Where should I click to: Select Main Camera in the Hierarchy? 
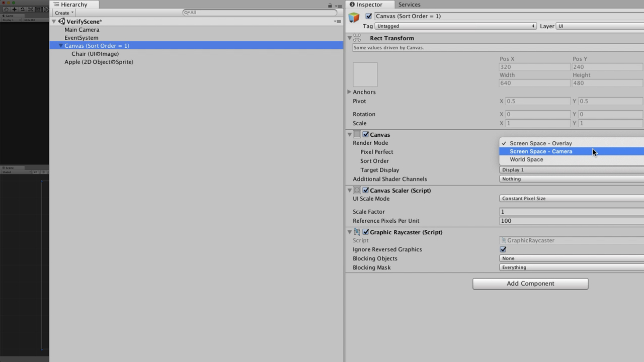pos(82,30)
